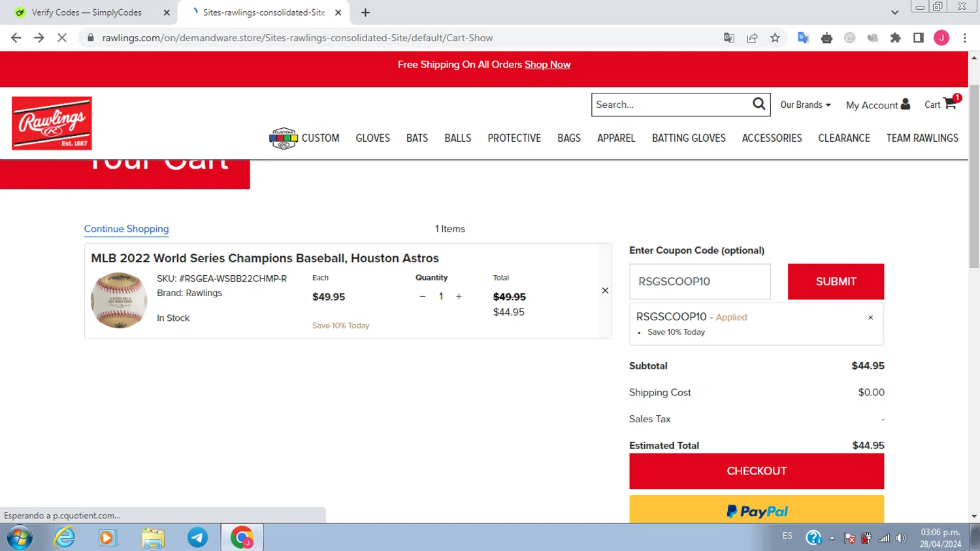The height and width of the screenshot is (551, 980).
Task: Open the tab search dropdown arrow
Action: 894,12
